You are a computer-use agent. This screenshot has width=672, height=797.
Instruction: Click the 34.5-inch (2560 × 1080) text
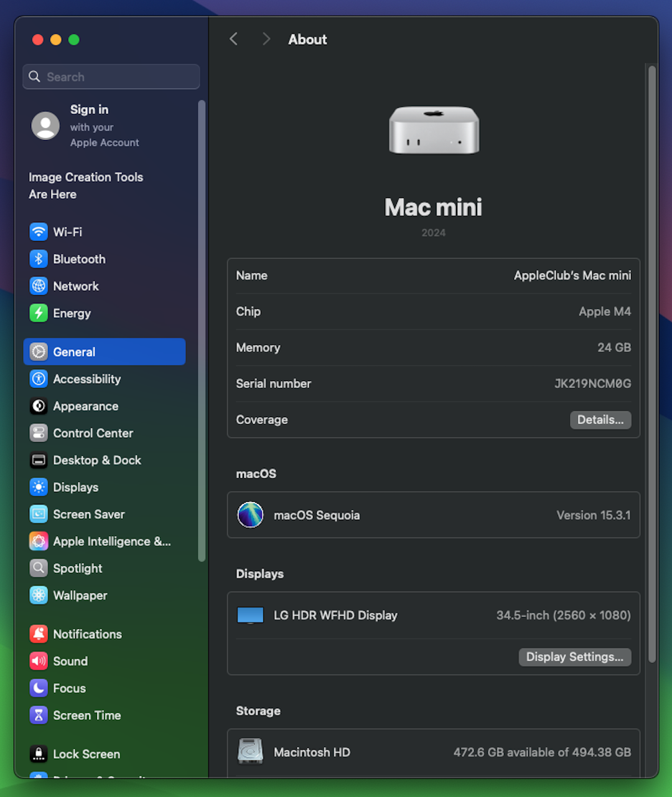pyautogui.click(x=564, y=615)
